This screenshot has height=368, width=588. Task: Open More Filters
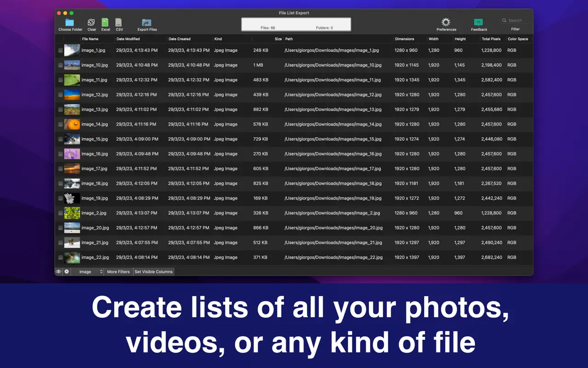[x=118, y=271]
